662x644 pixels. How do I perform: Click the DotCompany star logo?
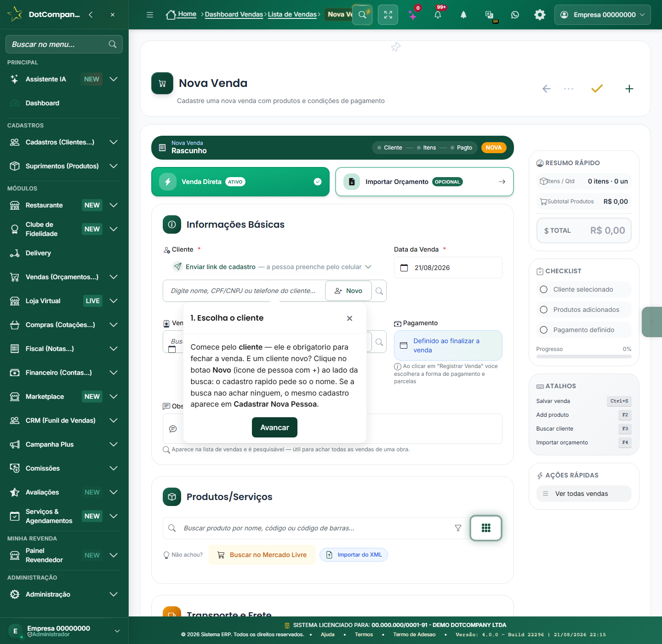(x=15, y=14)
